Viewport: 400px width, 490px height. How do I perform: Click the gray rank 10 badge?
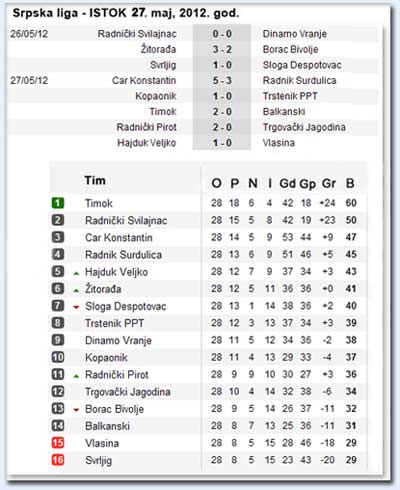pos(58,357)
